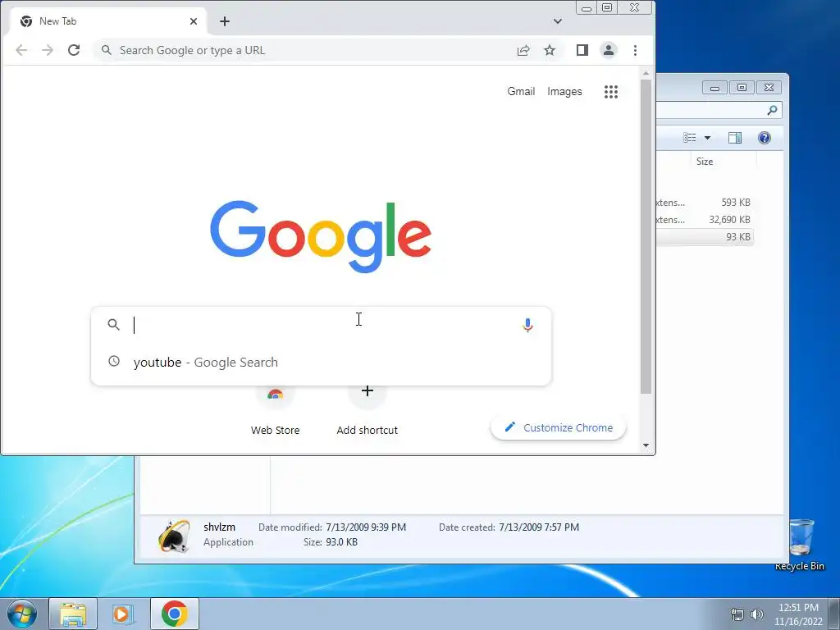840x630 pixels.
Task: Click Chrome's back navigation arrow
Action: coord(21,50)
